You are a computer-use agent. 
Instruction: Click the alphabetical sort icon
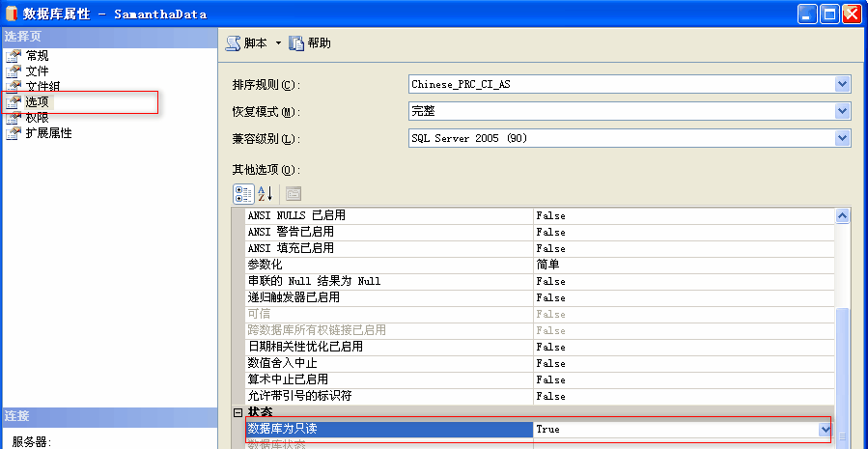[x=266, y=193]
